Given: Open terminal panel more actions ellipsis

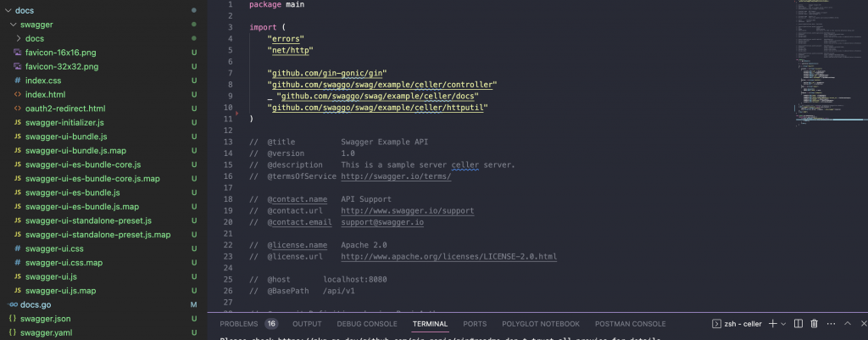Looking at the screenshot, I should 831,323.
